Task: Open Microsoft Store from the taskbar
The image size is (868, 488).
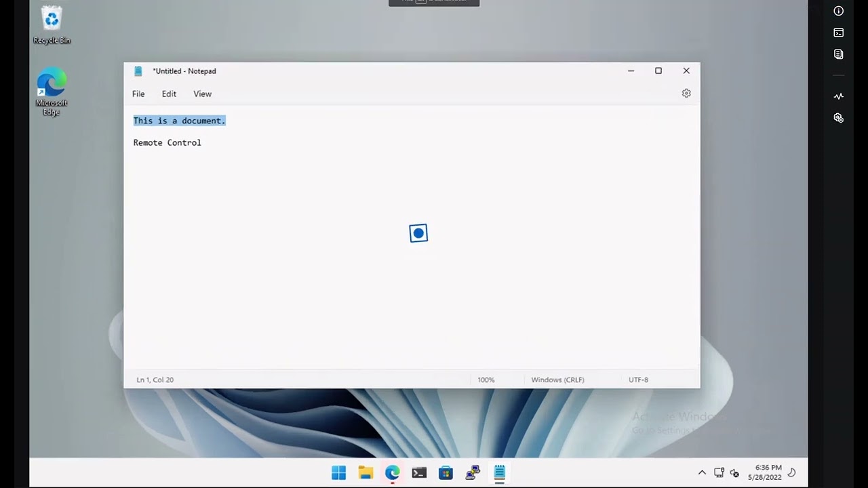Action: tap(446, 472)
